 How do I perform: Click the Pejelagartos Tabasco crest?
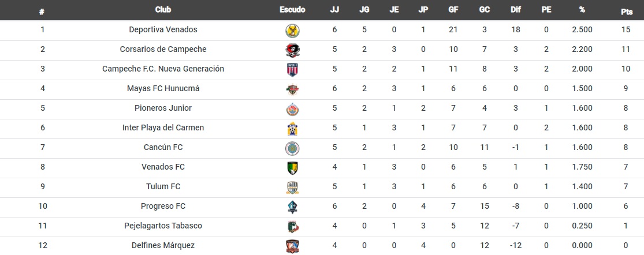pyautogui.click(x=292, y=227)
